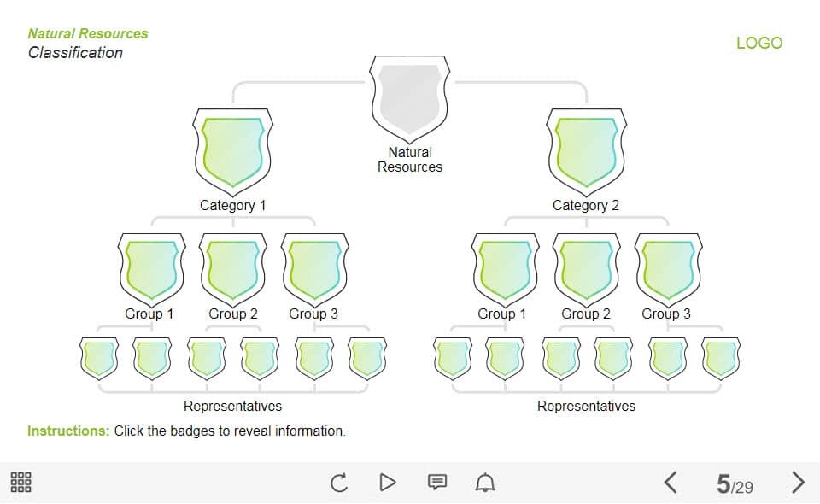Screen dimensions: 820x504
Task: Click the replay slide icon
Action: click(x=339, y=483)
